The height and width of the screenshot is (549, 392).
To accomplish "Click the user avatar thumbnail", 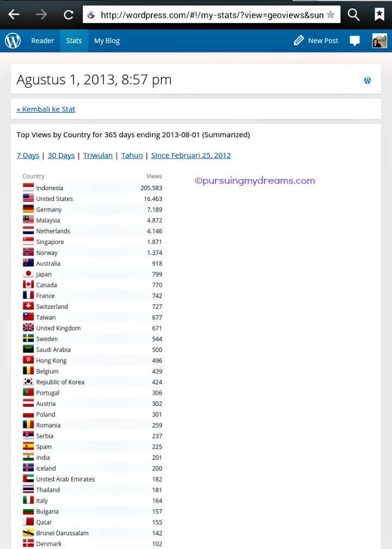I will coord(379,41).
